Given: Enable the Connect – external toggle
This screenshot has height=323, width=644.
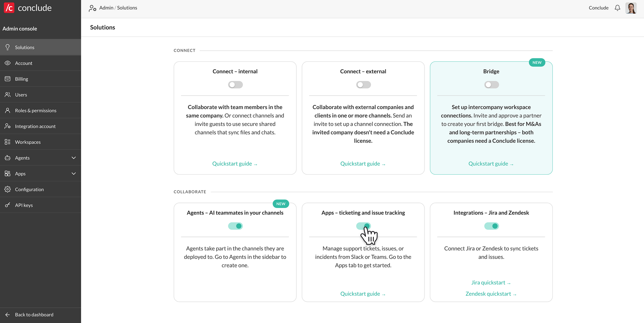Looking at the screenshot, I should point(363,85).
